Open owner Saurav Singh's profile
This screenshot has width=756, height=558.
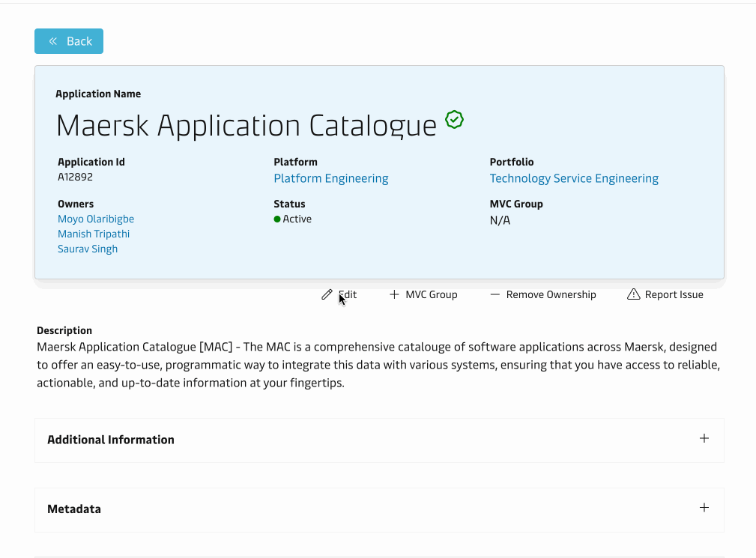[88, 249]
